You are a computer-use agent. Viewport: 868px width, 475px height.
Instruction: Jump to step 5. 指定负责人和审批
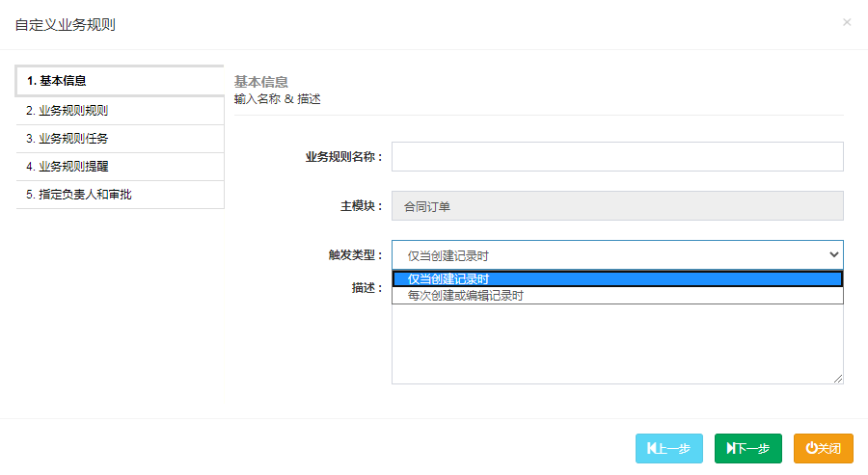click(120, 195)
